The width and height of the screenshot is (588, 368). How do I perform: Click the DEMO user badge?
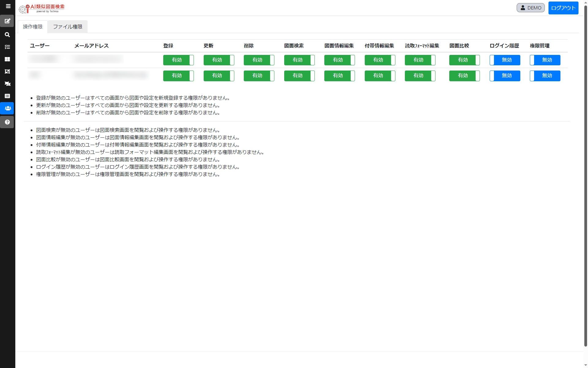[x=530, y=8]
